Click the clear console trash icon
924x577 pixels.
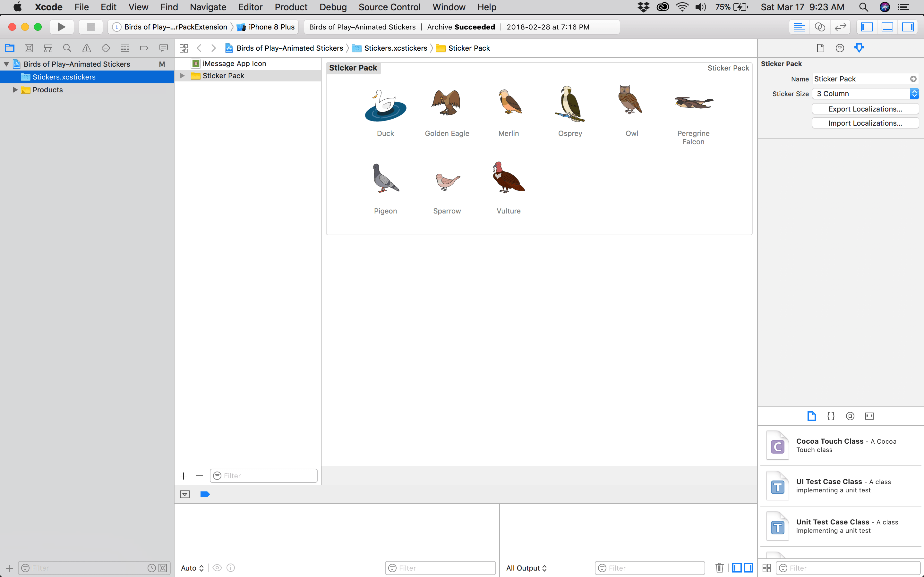coord(719,567)
